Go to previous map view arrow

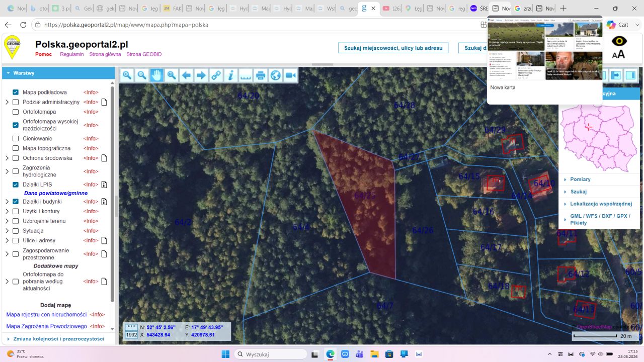click(x=187, y=75)
